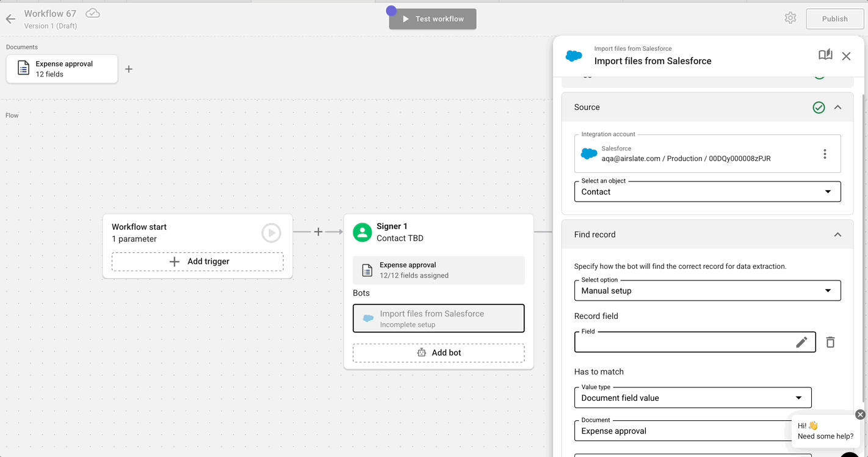Select the Import files from Salesforce bot card
Screen dimensions: 868x457
(x=438, y=318)
